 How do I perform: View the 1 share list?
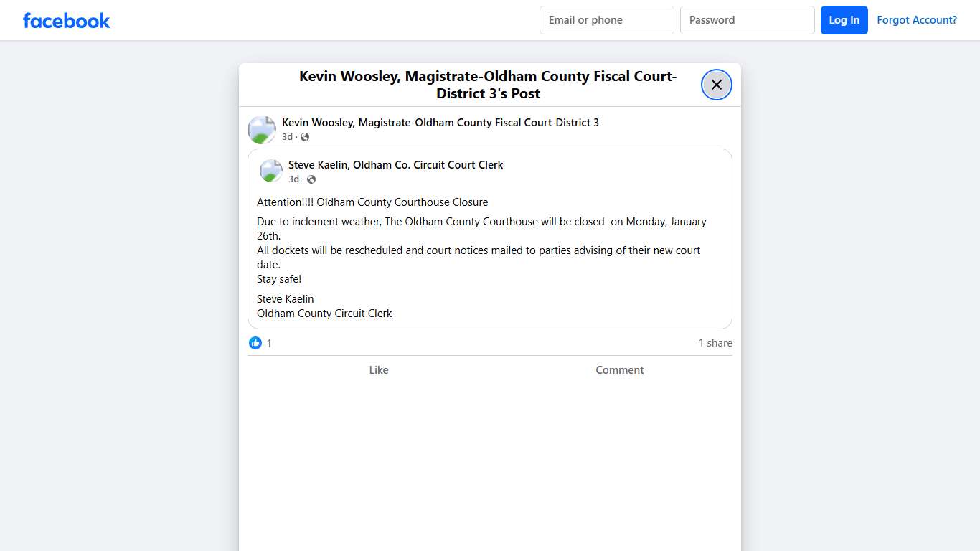click(715, 343)
